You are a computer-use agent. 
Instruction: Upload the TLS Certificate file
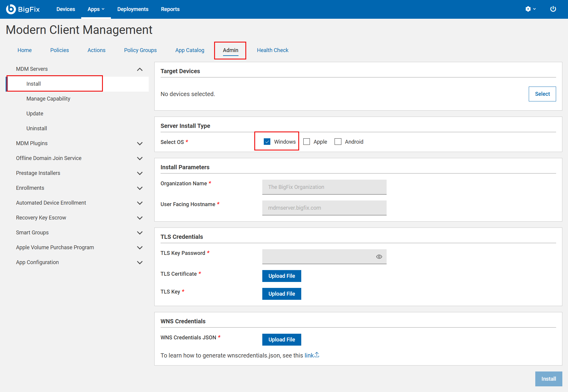point(281,276)
